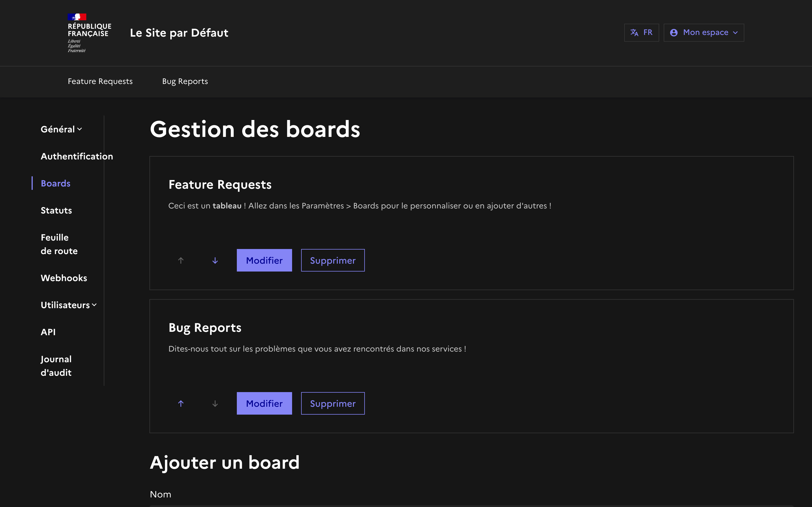This screenshot has height=507, width=812.
Task: Go to Authentification settings
Action: tap(77, 156)
